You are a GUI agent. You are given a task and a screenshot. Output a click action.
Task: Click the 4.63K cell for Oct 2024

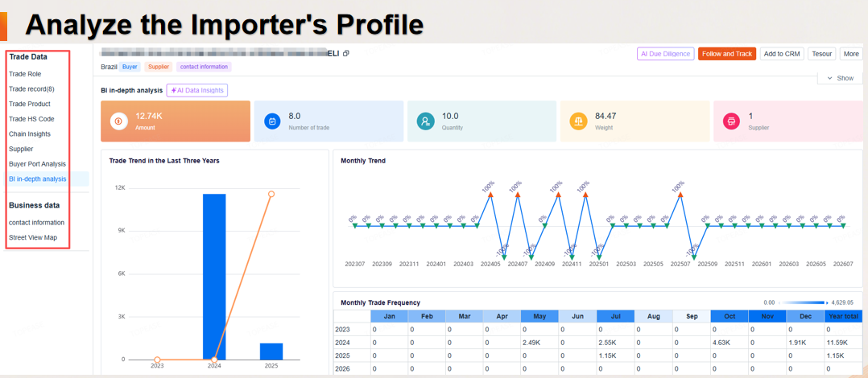730,343
